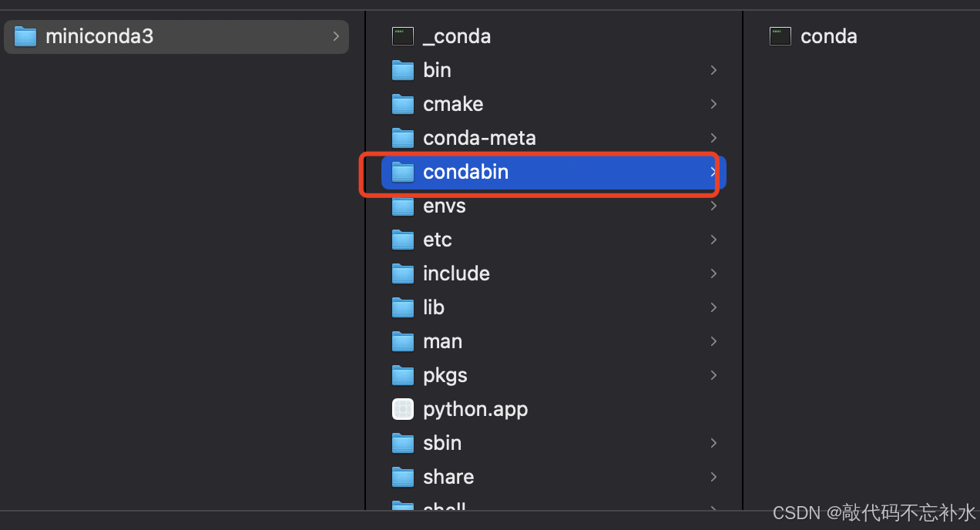The height and width of the screenshot is (530, 980).
Task: Select the condabin folder row
Action: click(554, 172)
